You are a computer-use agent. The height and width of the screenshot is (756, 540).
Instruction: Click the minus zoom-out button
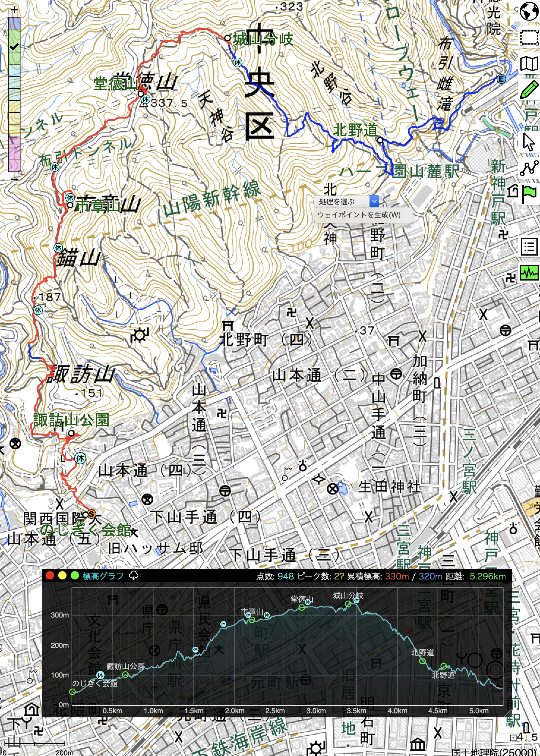point(14,179)
